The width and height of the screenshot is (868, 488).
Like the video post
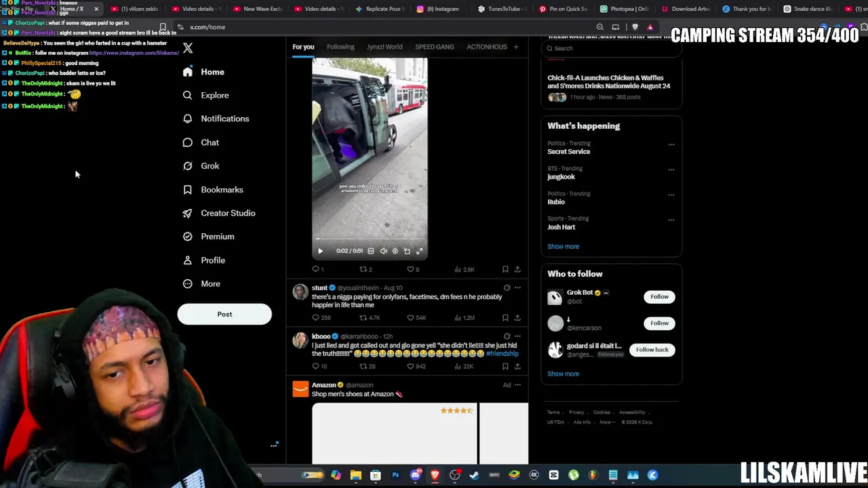(412, 270)
